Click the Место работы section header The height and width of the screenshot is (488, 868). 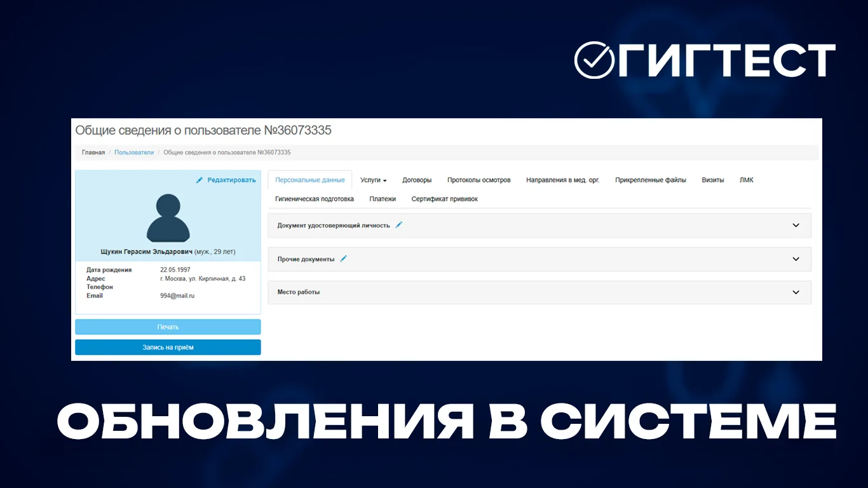pyautogui.click(x=539, y=292)
